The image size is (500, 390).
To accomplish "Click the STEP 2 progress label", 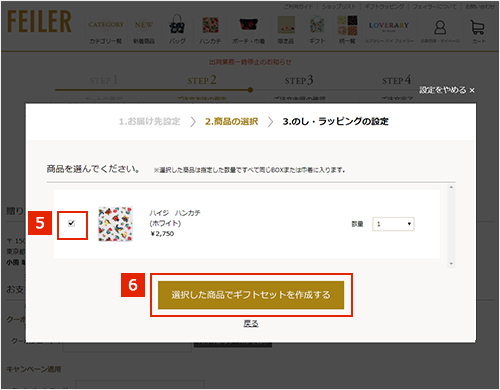I will click(x=202, y=80).
